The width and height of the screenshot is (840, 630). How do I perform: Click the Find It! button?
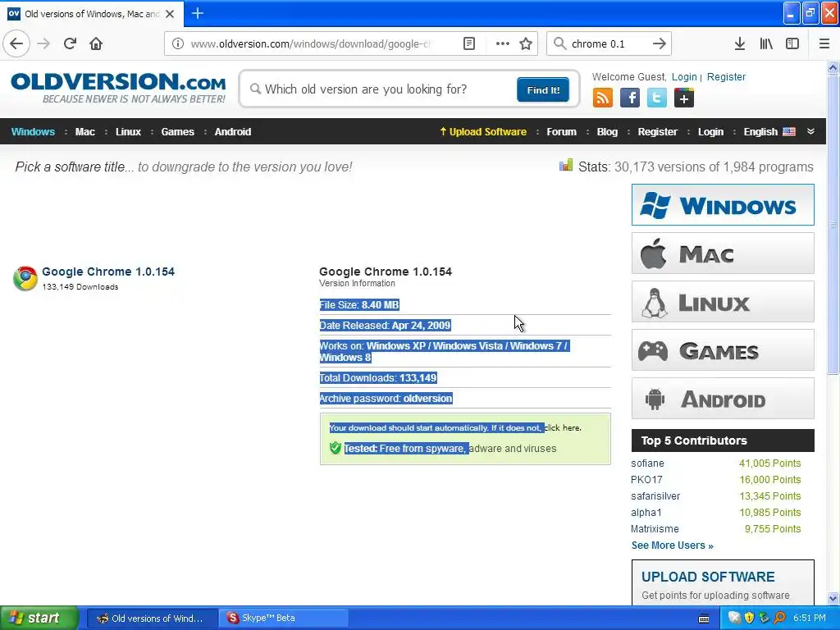[x=543, y=89]
